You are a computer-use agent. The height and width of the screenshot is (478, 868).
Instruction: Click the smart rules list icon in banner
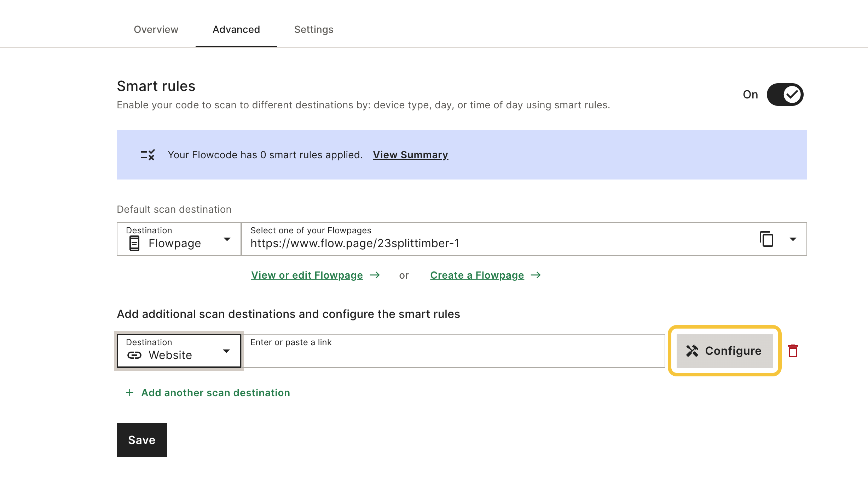tap(147, 155)
